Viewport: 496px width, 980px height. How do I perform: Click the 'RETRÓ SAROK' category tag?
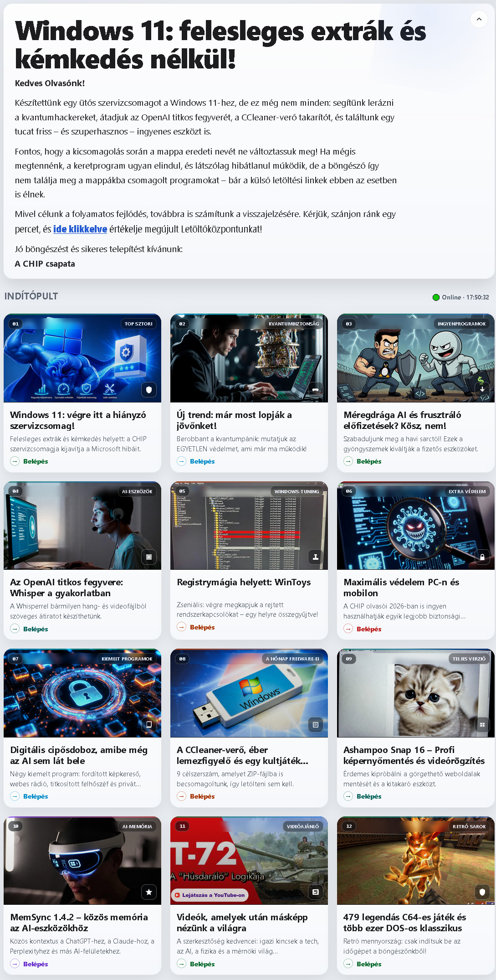click(x=469, y=826)
